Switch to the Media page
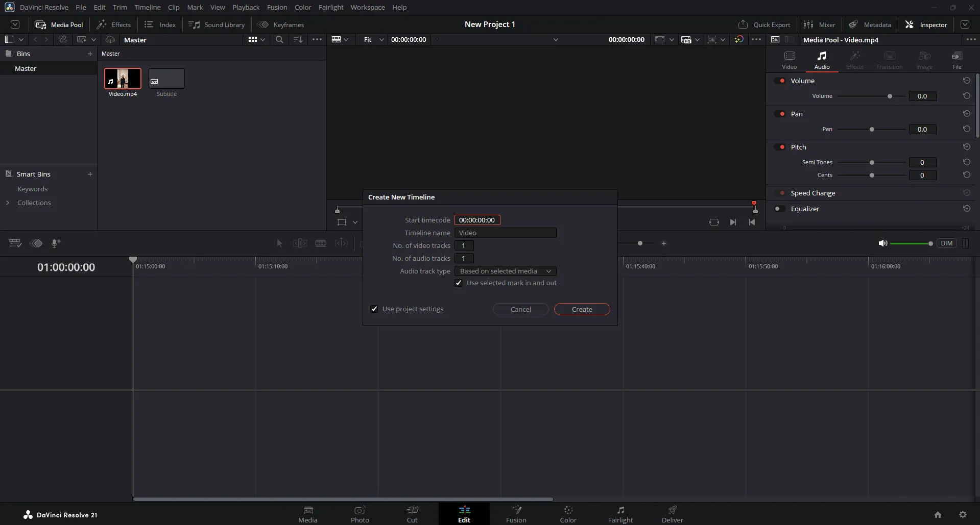980x525 pixels. [308, 514]
